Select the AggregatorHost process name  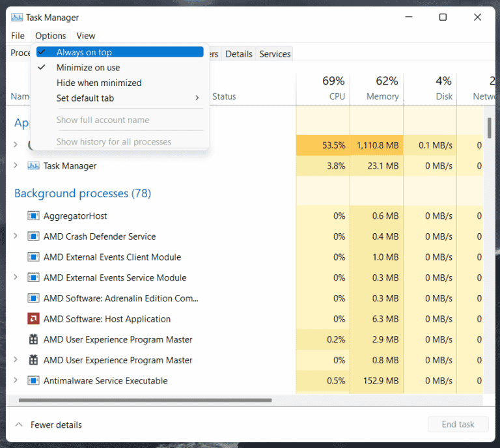click(76, 216)
